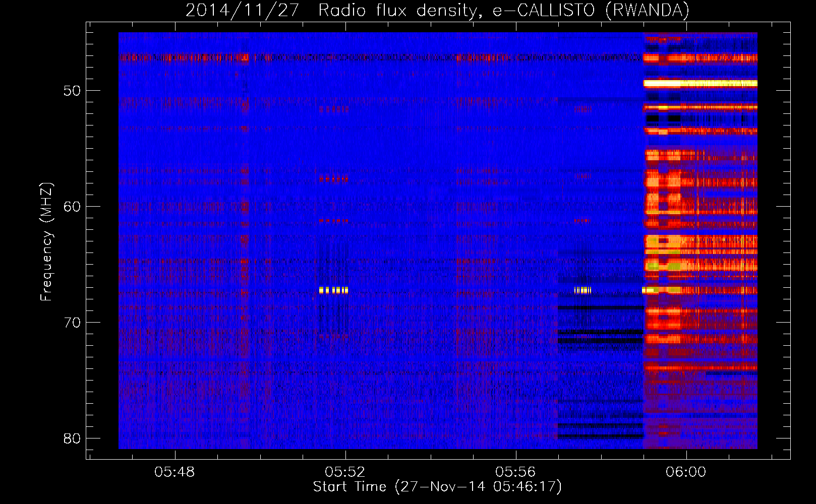Image resolution: width=816 pixels, height=504 pixels.
Task: Select the 70 frequency tick label
Action: click(72, 323)
